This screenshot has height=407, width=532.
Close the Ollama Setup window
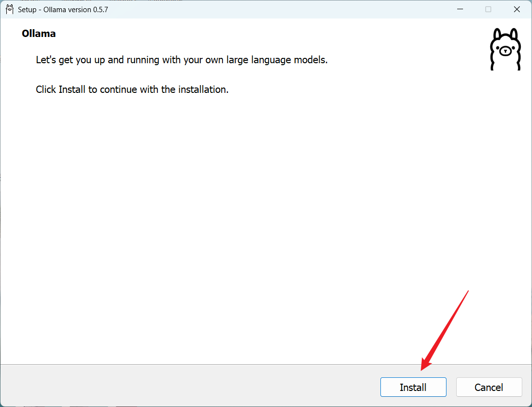(517, 9)
